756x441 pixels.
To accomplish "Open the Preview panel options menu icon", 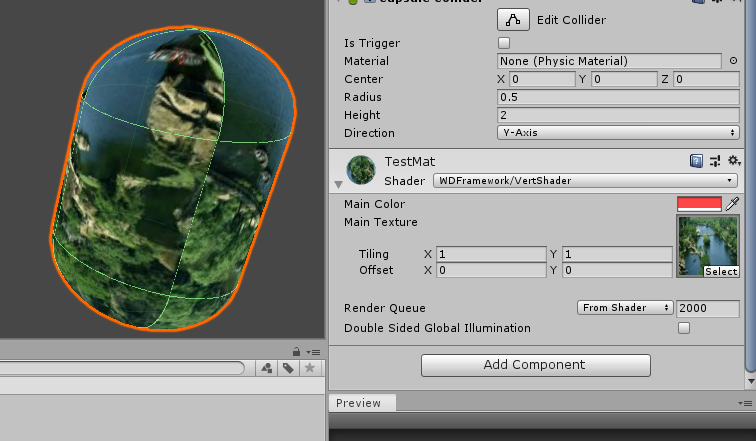I will pyautogui.click(x=745, y=403).
